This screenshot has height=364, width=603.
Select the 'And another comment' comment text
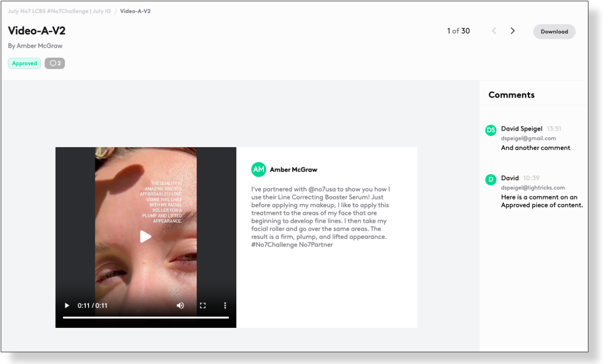(x=536, y=148)
